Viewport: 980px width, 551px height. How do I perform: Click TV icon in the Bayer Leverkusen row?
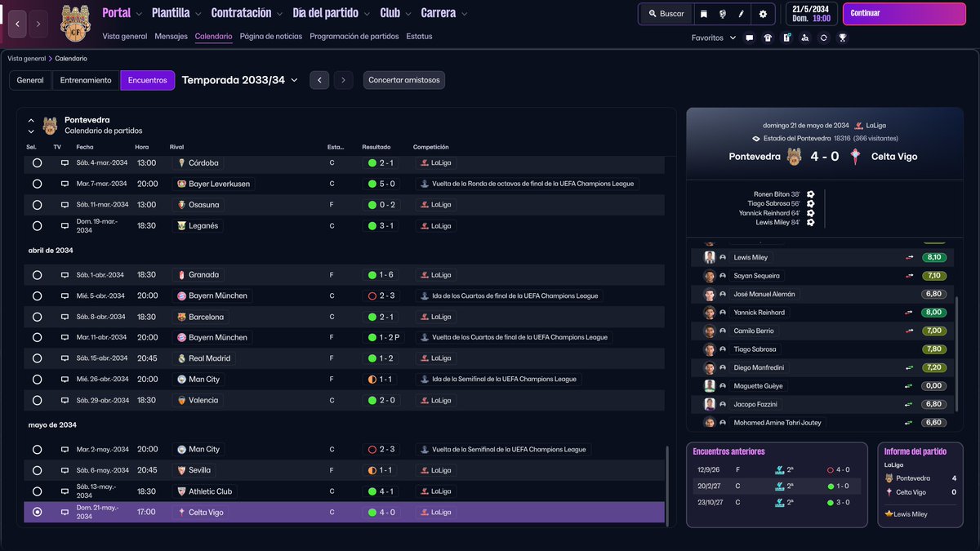click(65, 184)
